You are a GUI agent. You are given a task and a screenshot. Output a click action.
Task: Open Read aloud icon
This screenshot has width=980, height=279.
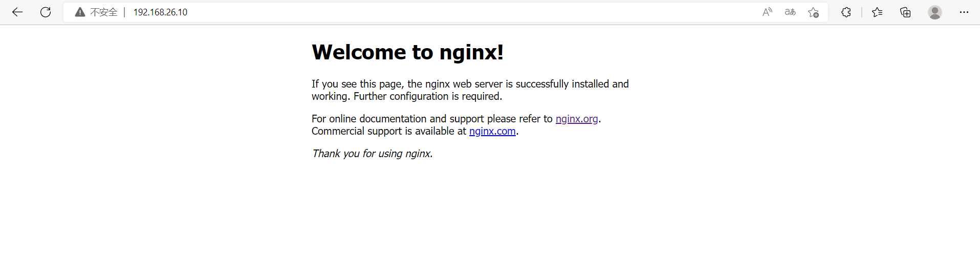[x=767, y=12]
